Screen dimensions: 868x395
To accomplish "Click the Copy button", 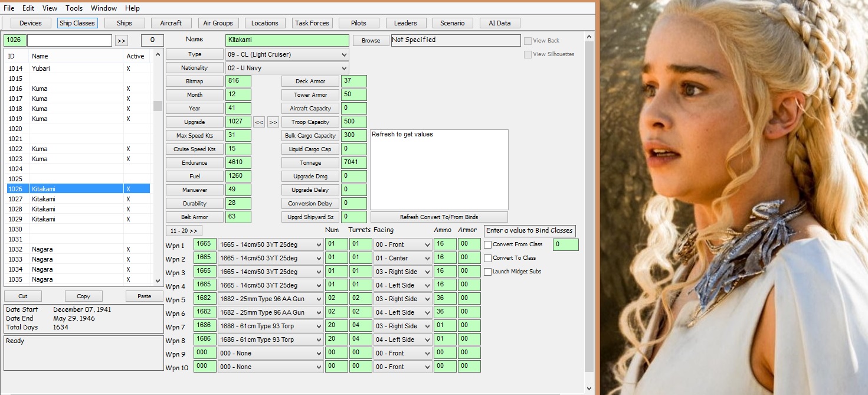I will [84, 296].
